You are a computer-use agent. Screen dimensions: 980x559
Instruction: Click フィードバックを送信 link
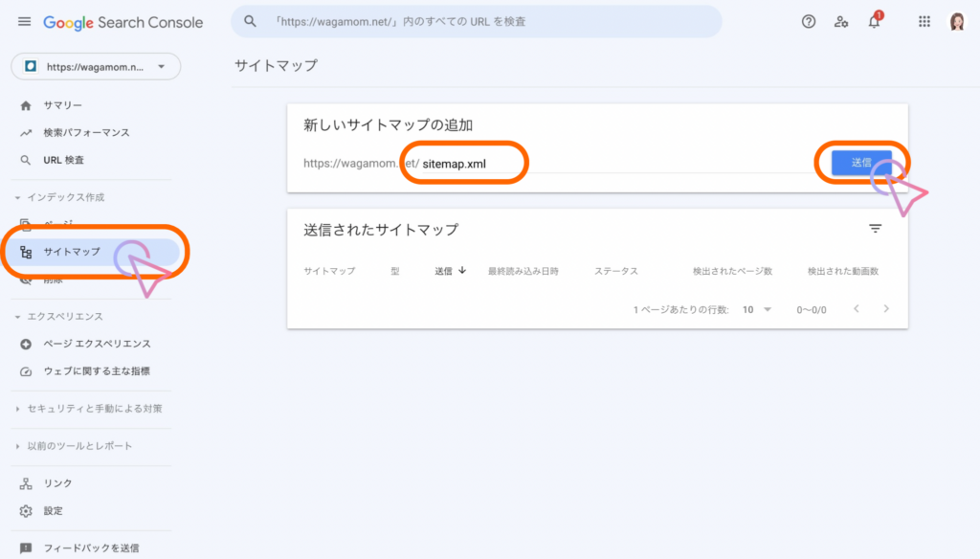pyautogui.click(x=91, y=548)
